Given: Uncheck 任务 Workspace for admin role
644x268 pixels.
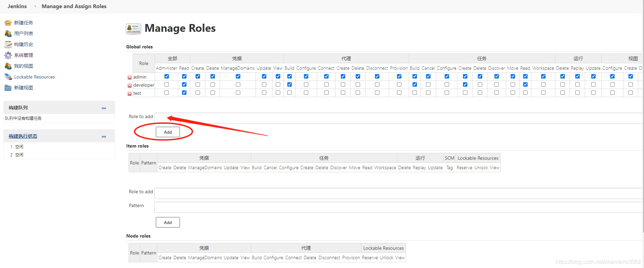Looking at the screenshot, I should click(x=543, y=76).
